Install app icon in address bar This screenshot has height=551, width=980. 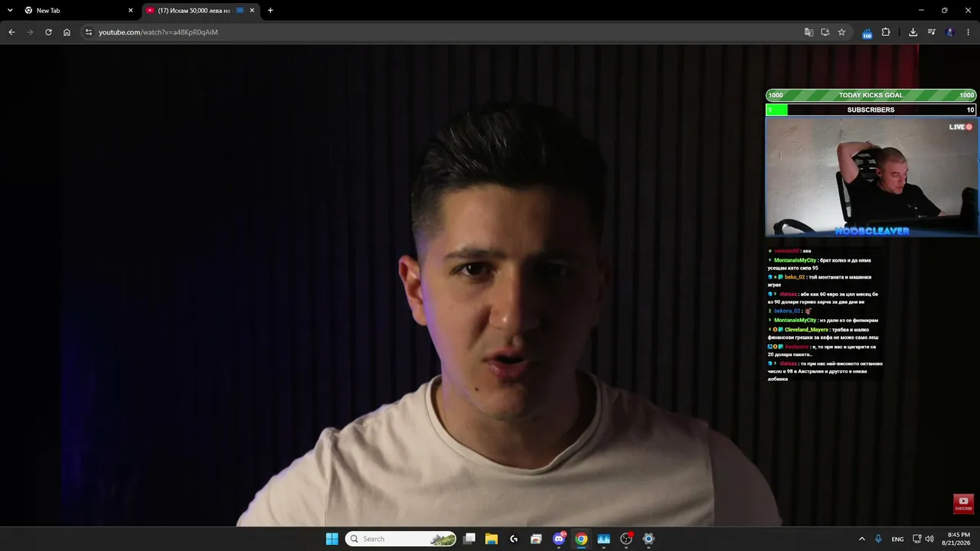825,32
